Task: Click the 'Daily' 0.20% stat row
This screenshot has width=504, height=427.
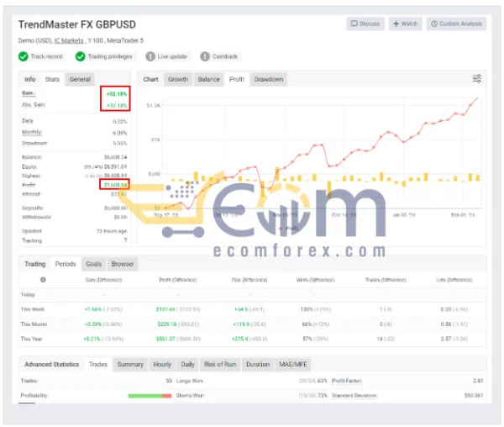Action: tap(74, 121)
